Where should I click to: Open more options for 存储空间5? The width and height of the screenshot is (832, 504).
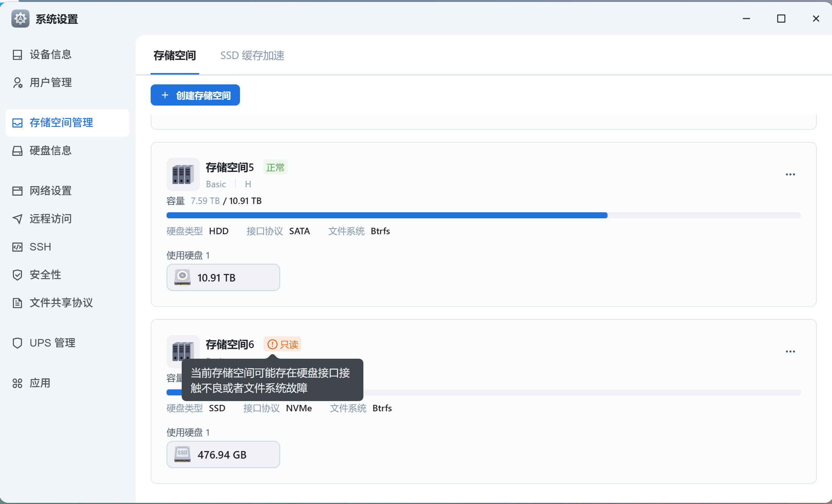tap(790, 174)
